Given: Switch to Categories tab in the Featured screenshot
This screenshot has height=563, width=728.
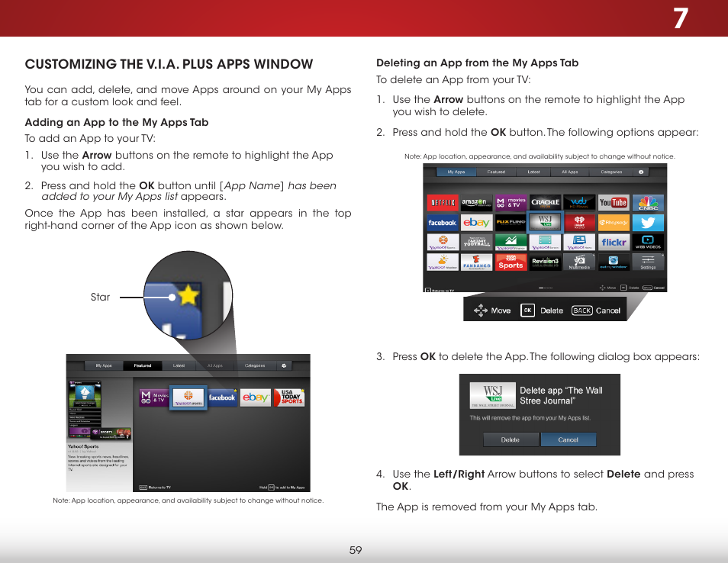Looking at the screenshot, I should tap(255, 365).
